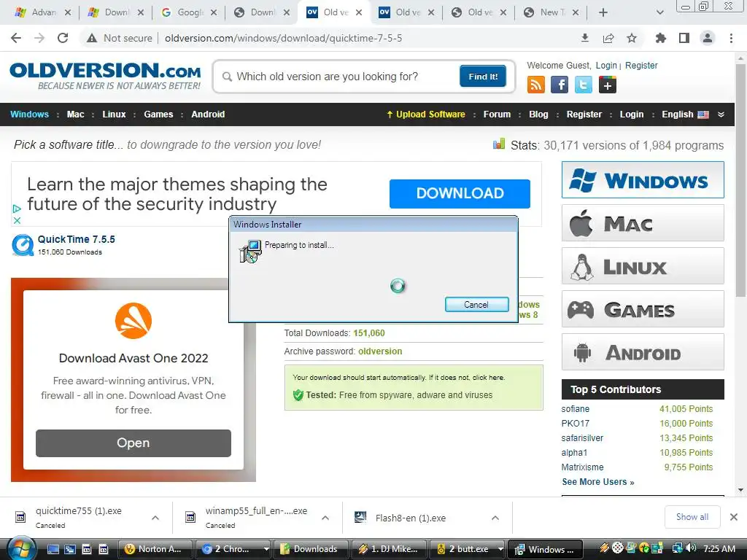Expand the 2 butt.exe taskbar group arrow

click(500, 549)
